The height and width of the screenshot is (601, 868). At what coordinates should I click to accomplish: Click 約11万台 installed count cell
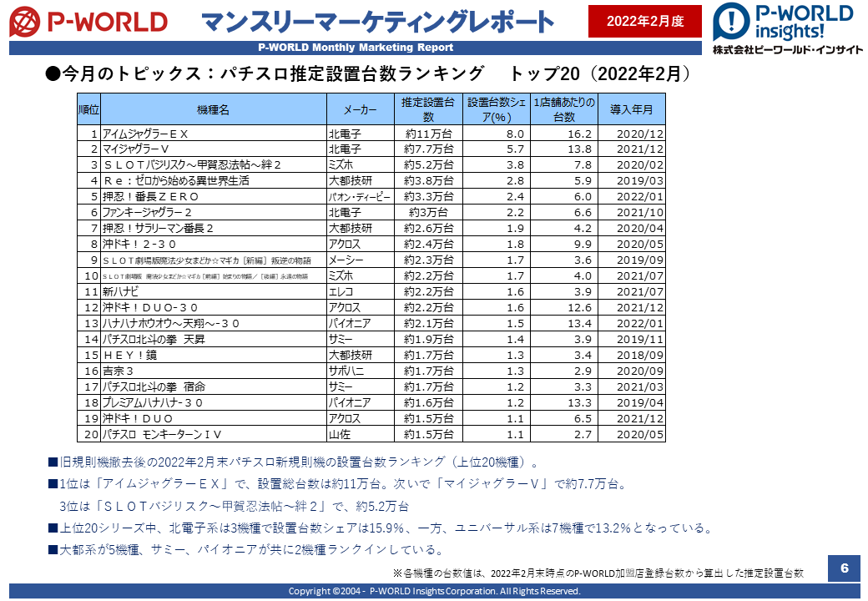428,134
